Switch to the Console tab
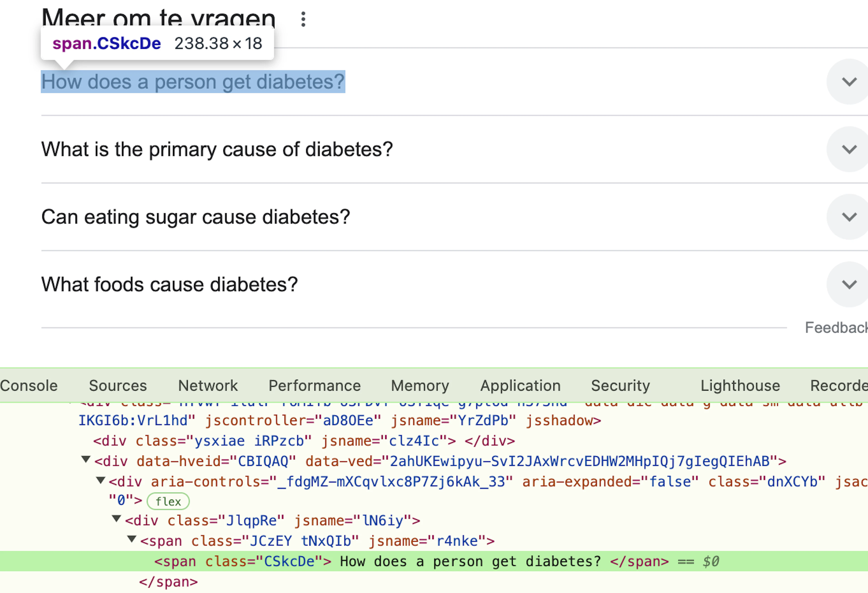The image size is (868, 593). 29,386
